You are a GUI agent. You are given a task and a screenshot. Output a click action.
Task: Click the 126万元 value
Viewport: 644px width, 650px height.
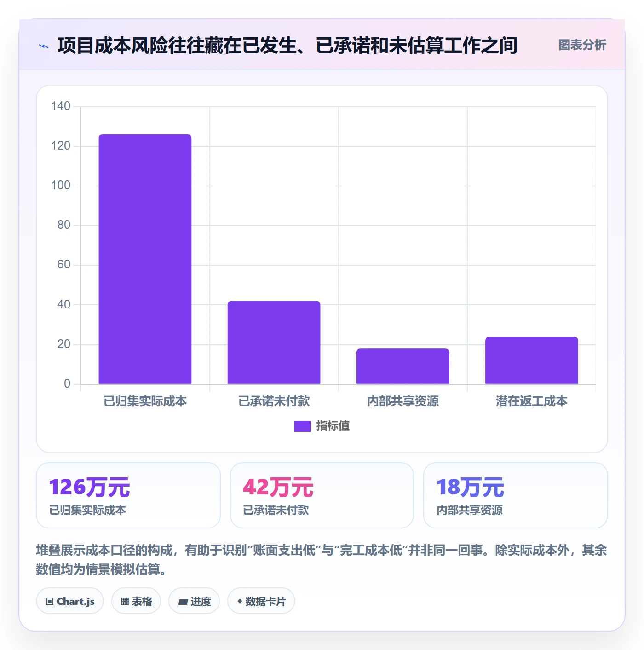[x=90, y=487]
